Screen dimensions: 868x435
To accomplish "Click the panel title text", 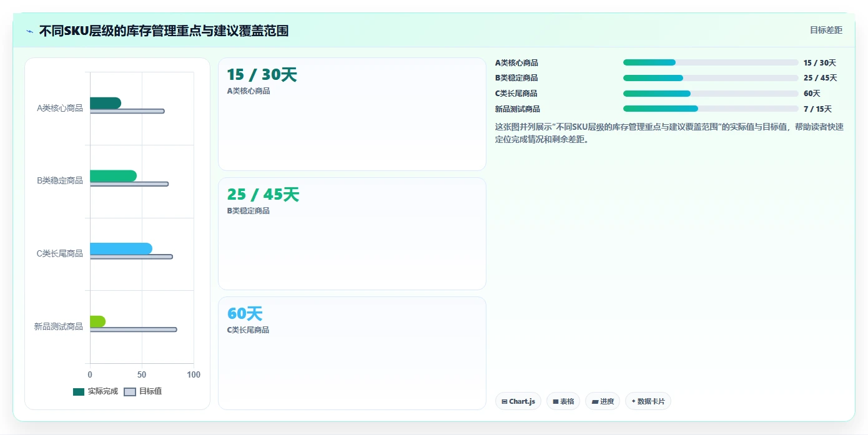I will pos(164,31).
